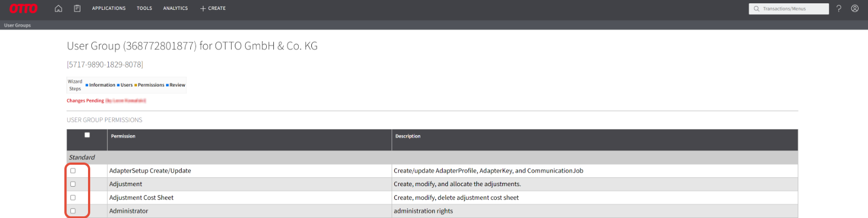Check the select-all permissions header checkbox
Screen dimensions: 868x218
tap(87, 135)
